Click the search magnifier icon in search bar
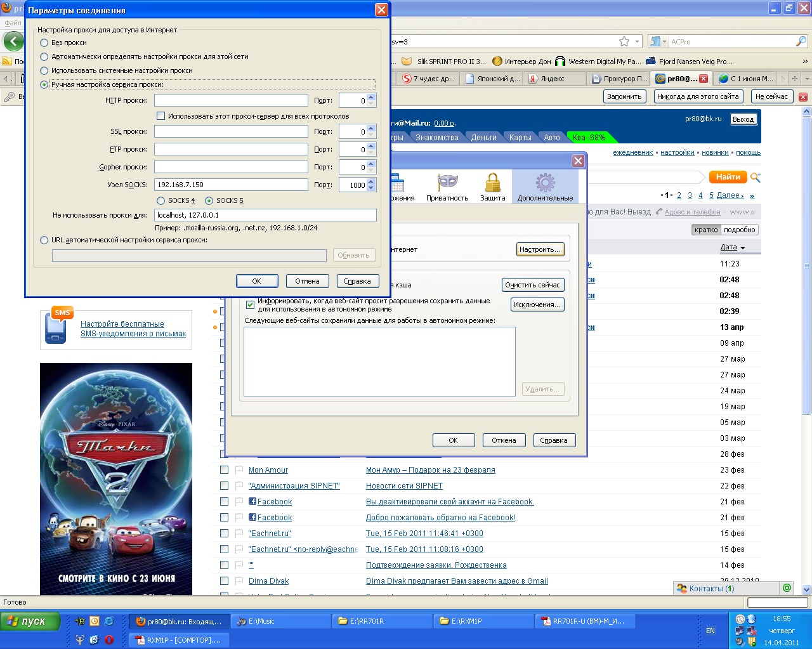 [x=801, y=42]
